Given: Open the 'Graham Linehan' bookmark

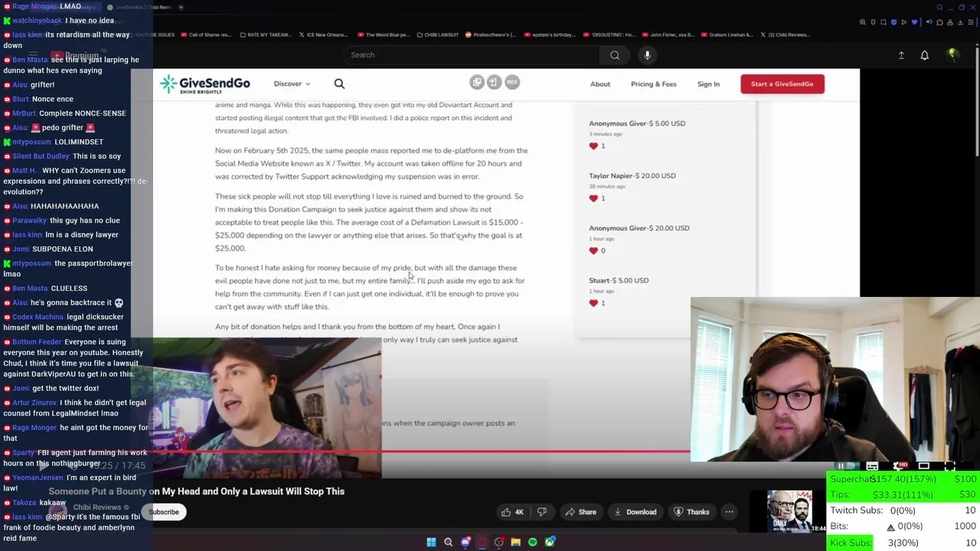Looking at the screenshot, I should [x=727, y=34].
